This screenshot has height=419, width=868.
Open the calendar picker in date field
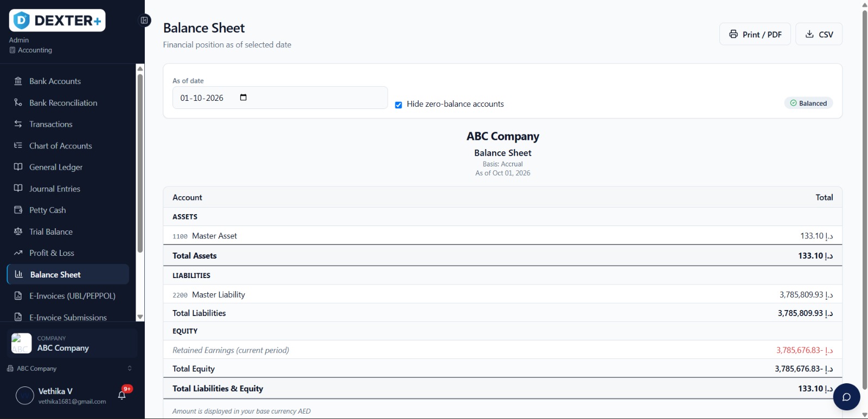coord(243,98)
